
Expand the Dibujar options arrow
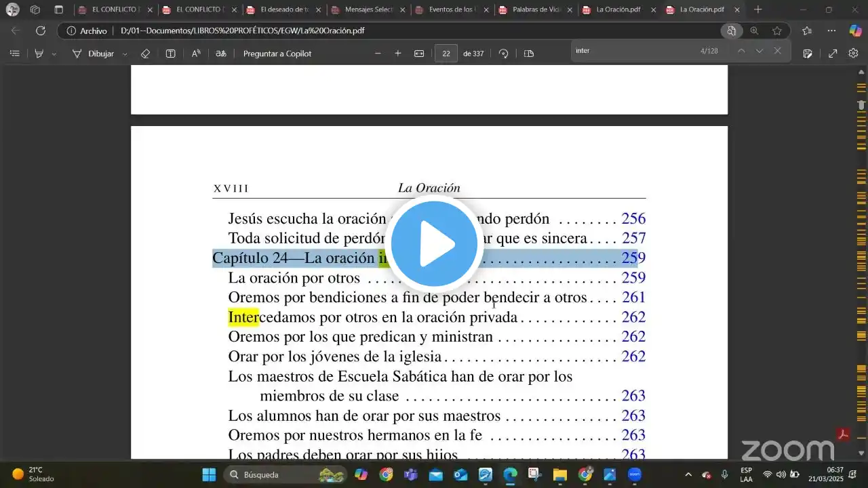[124, 54]
